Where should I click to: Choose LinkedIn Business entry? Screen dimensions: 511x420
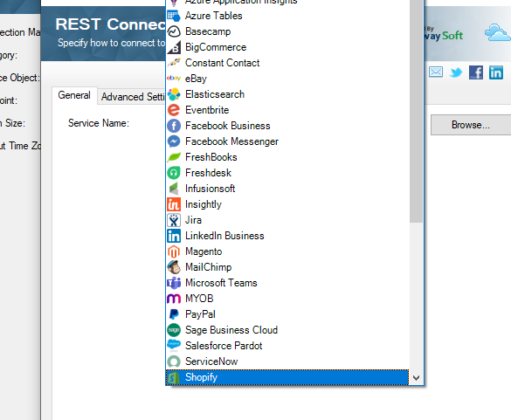pyautogui.click(x=287, y=236)
